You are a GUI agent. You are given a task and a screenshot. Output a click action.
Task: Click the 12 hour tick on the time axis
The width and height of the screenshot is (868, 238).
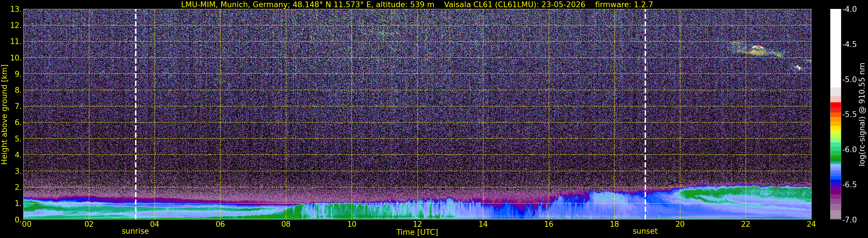(417, 224)
